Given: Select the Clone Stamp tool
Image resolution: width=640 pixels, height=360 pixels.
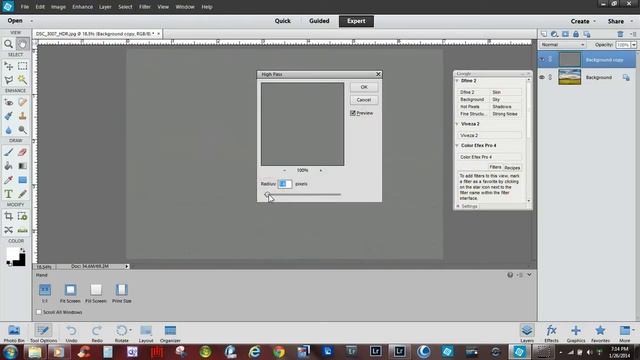Looking at the screenshot, I should point(22,116).
